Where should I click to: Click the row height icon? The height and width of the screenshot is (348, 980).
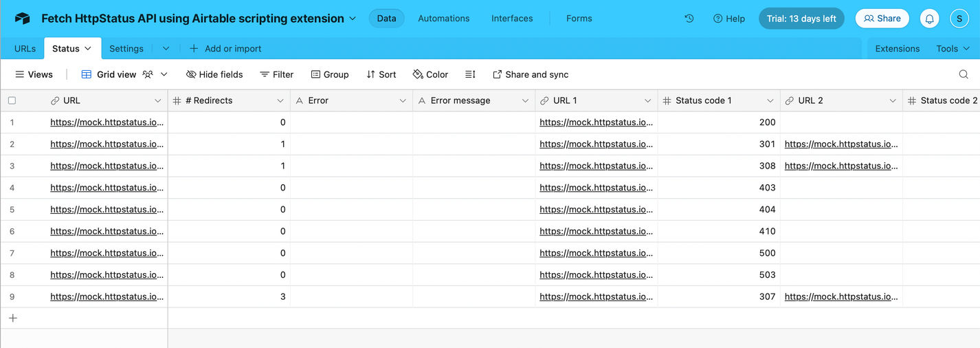(470, 74)
